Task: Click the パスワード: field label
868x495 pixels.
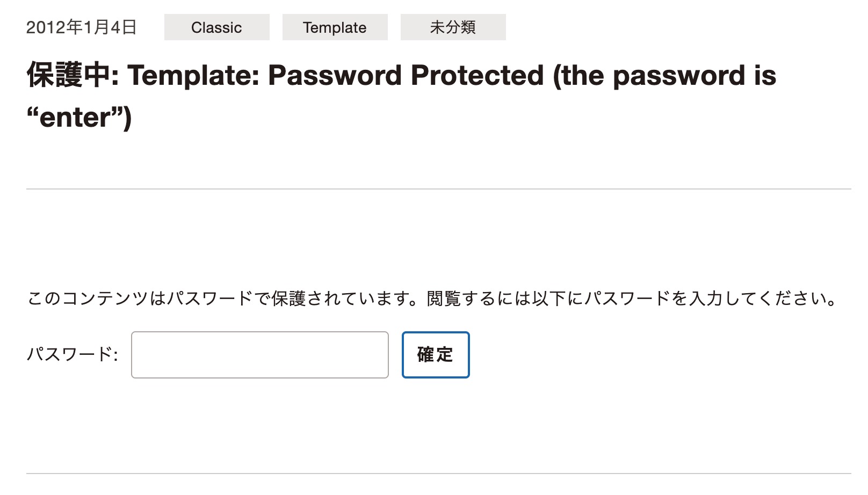Action: tap(73, 354)
